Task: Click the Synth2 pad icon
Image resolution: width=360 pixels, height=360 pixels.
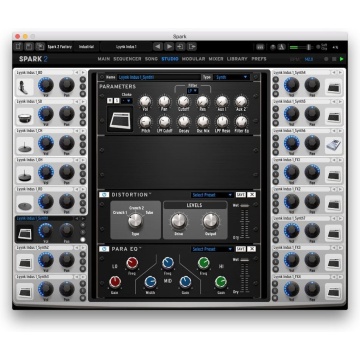Action: (x=25, y=262)
